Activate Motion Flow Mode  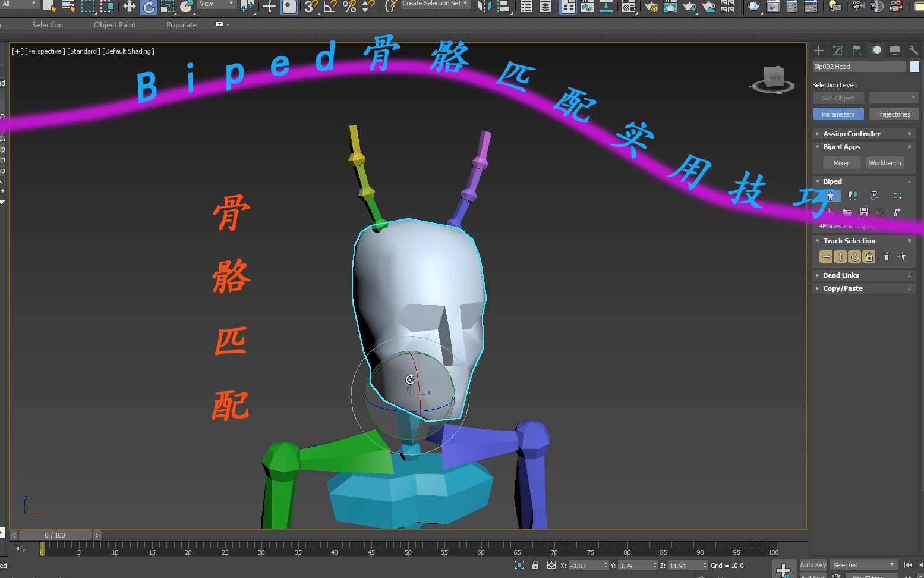pos(875,196)
